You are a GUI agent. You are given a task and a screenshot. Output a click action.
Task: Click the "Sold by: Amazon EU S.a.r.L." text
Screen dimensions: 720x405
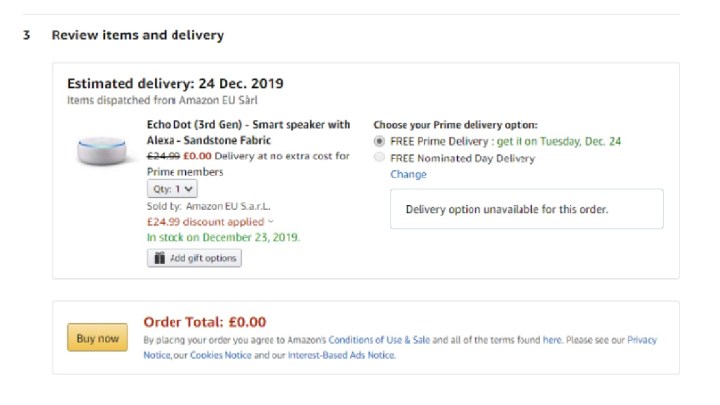coord(208,205)
